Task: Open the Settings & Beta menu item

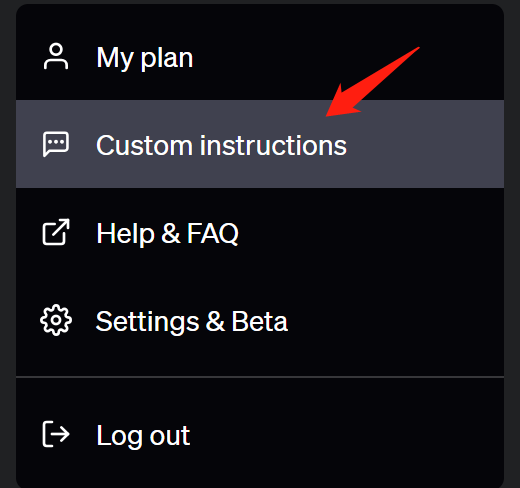Action: [260, 320]
